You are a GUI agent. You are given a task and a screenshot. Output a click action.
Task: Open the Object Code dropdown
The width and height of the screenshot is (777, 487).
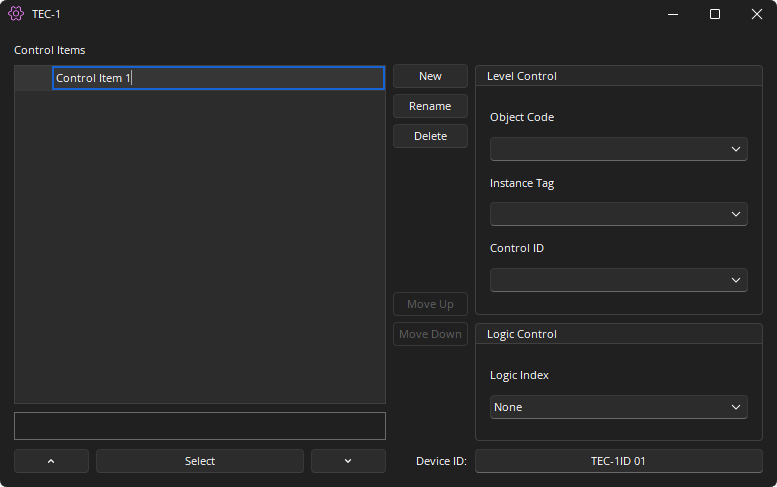(x=618, y=149)
